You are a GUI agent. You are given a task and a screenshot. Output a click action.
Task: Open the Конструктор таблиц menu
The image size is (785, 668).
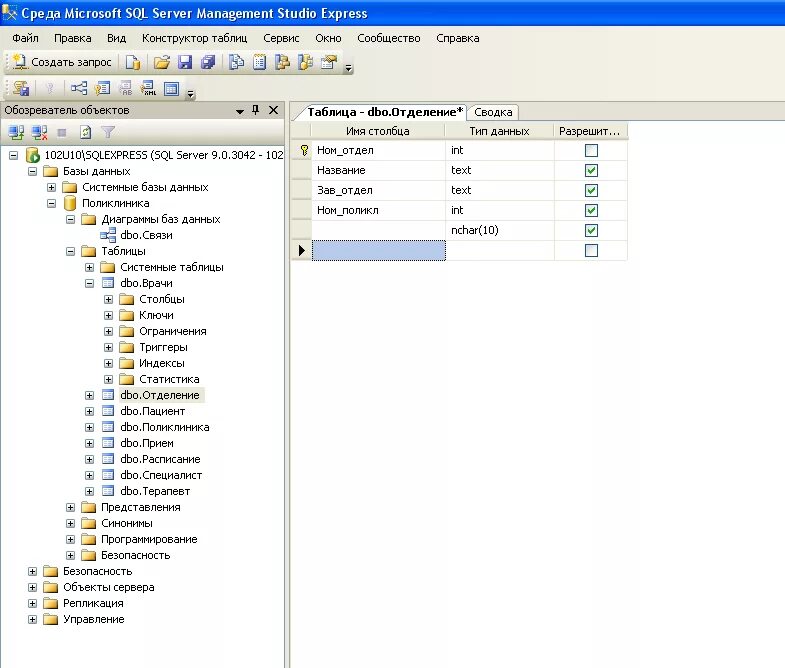[194, 38]
